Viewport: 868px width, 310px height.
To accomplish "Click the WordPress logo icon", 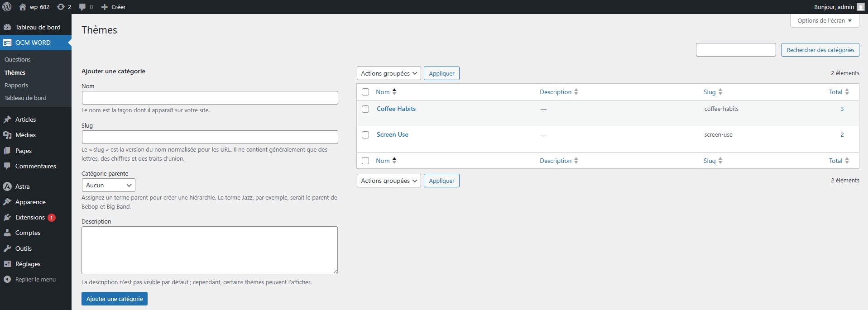I will tap(7, 7).
